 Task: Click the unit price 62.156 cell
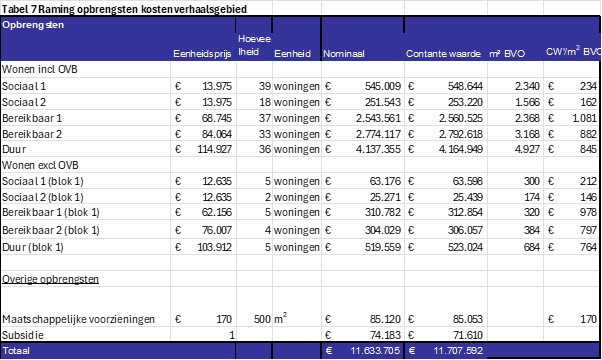(217, 212)
